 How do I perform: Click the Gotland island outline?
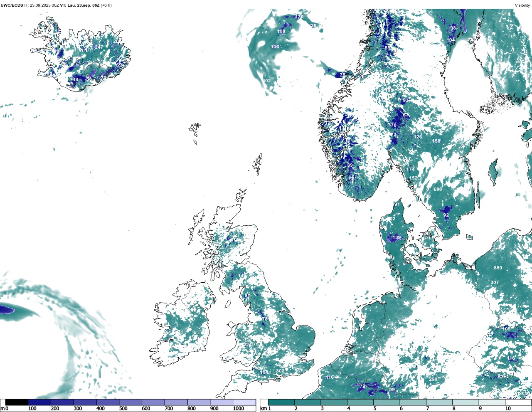point(494,172)
